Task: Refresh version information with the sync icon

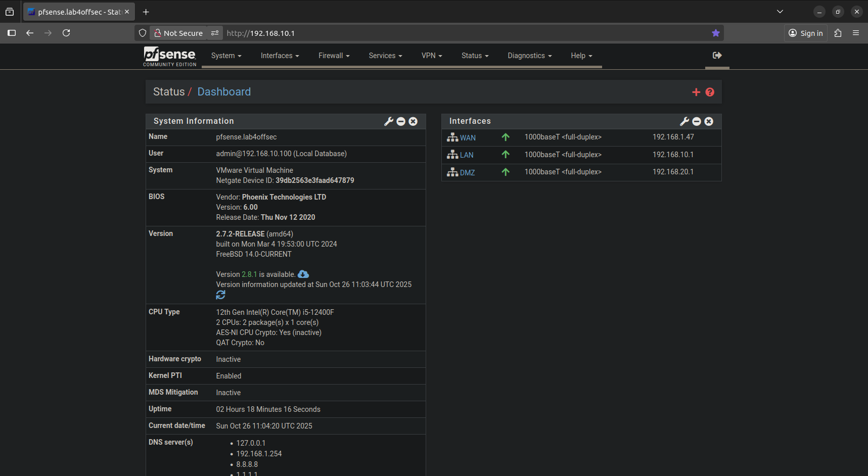Action: pos(221,295)
